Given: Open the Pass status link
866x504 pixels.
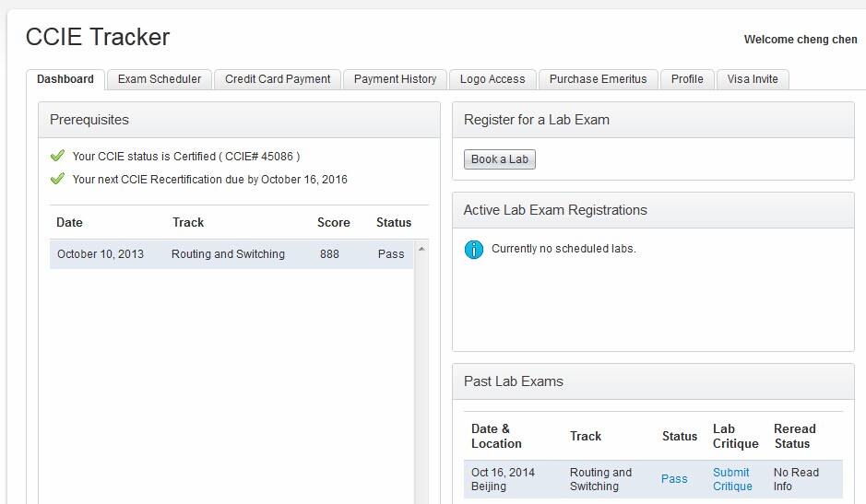Looking at the screenshot, I should tap(674, 479).
